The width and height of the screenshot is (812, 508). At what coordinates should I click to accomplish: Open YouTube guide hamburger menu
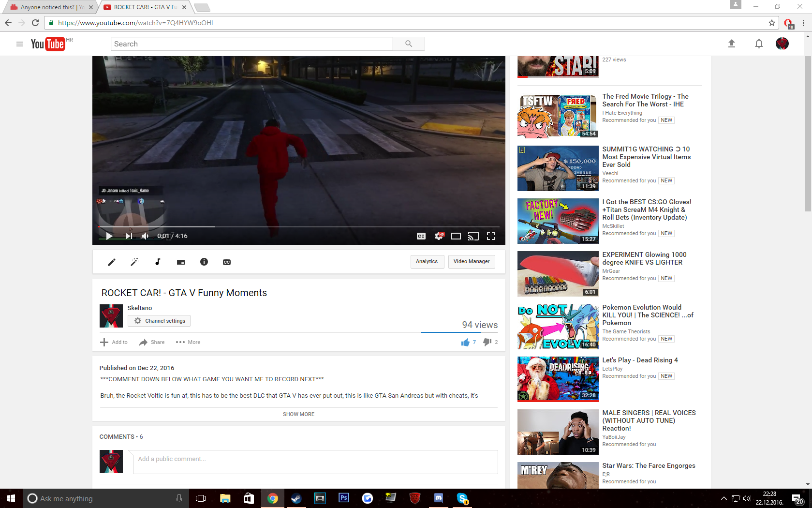click(x=19, y=44)
